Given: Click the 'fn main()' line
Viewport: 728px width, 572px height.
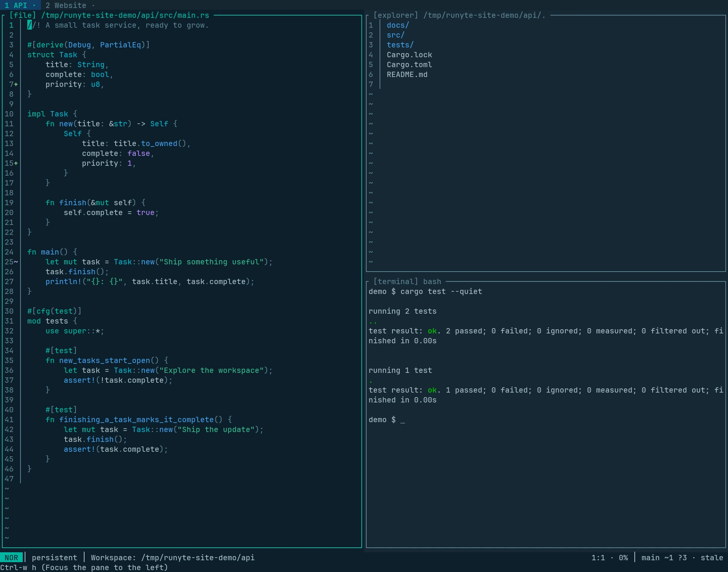Looking at the screenshot, I should pyautogui.click(x=52, y=252).
